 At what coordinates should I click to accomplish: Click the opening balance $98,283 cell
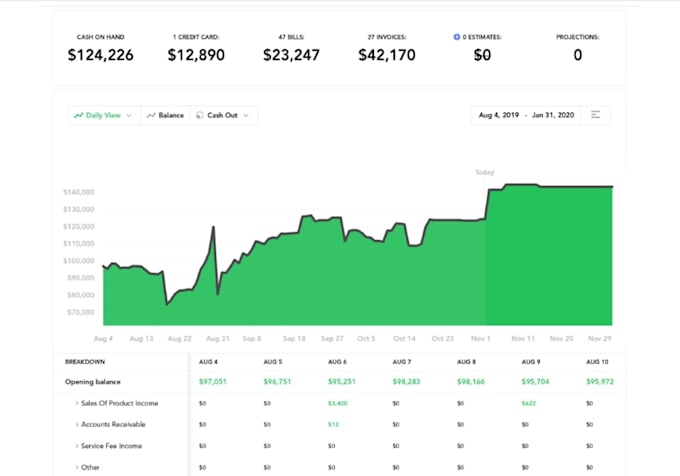[x=406, y=381]
